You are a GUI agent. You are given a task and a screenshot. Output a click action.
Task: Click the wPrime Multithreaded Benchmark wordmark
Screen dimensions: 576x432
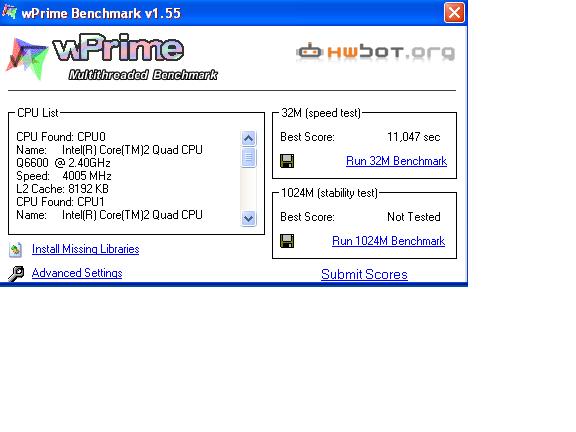(x=135, y=58)
